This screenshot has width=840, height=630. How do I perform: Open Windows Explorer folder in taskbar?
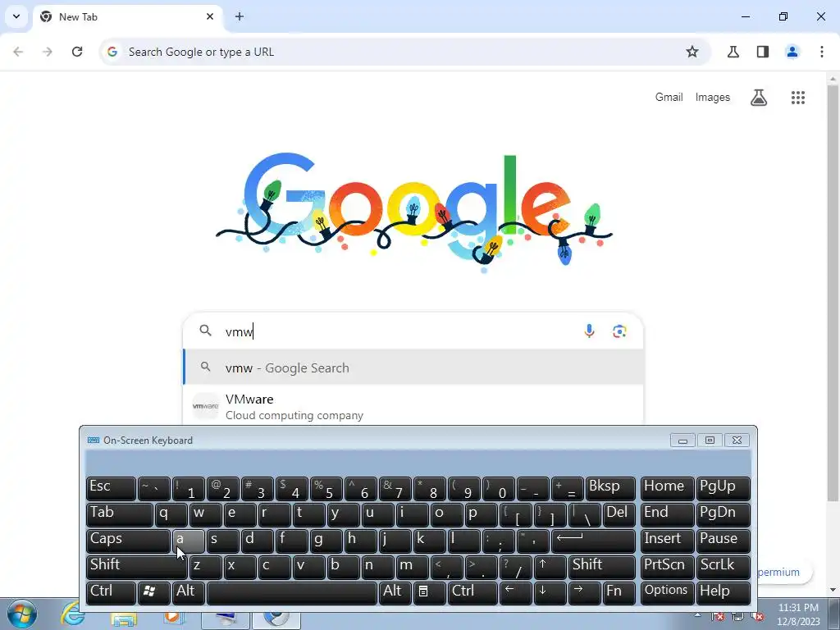pyautogui.click(x=123, y=620)
